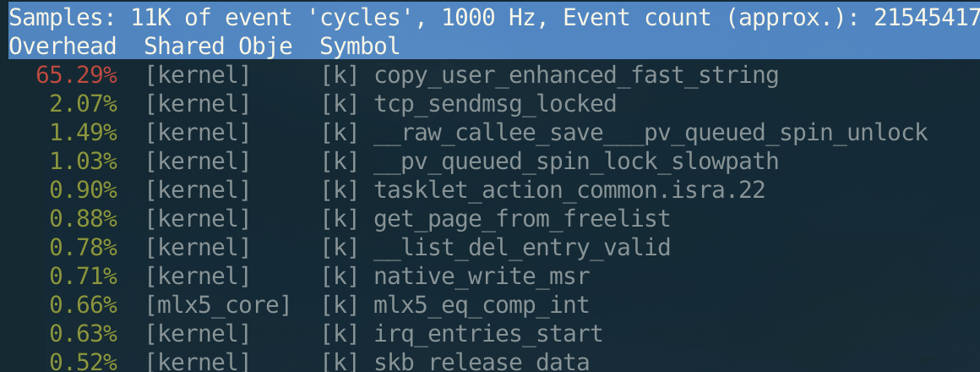Screen dimensions: 980x372
Task: Click the 2.07% overhead value
Action: pyautogui.click(x=83, y=104)
